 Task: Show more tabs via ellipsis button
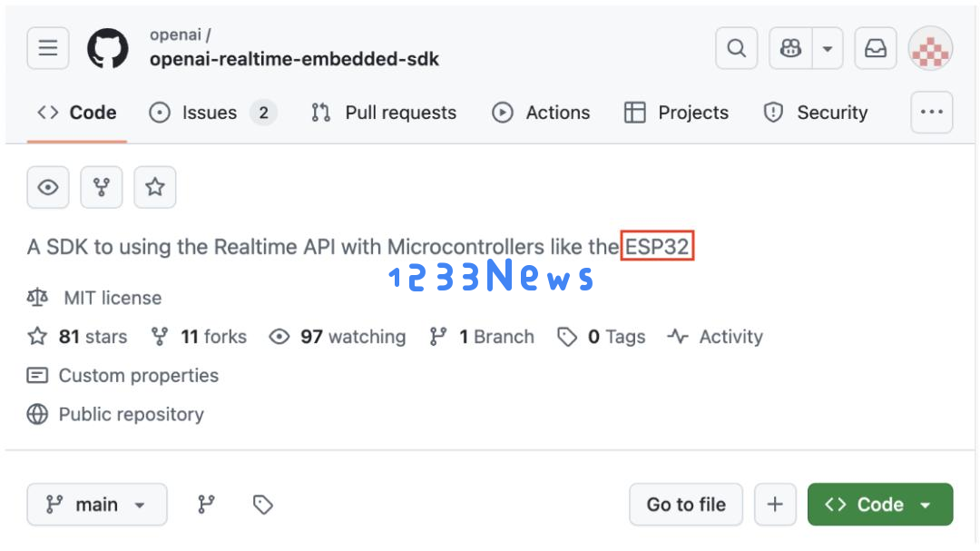tap(931, 113)
